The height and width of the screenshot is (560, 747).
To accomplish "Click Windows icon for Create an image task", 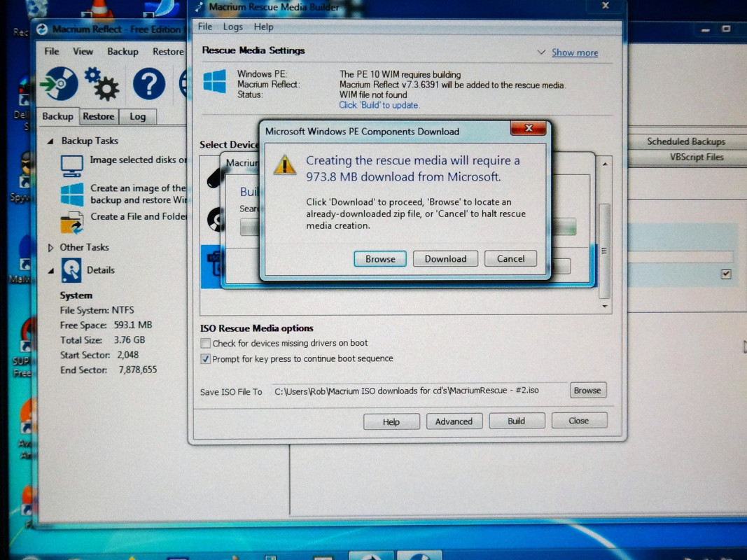I will (72, 195).
